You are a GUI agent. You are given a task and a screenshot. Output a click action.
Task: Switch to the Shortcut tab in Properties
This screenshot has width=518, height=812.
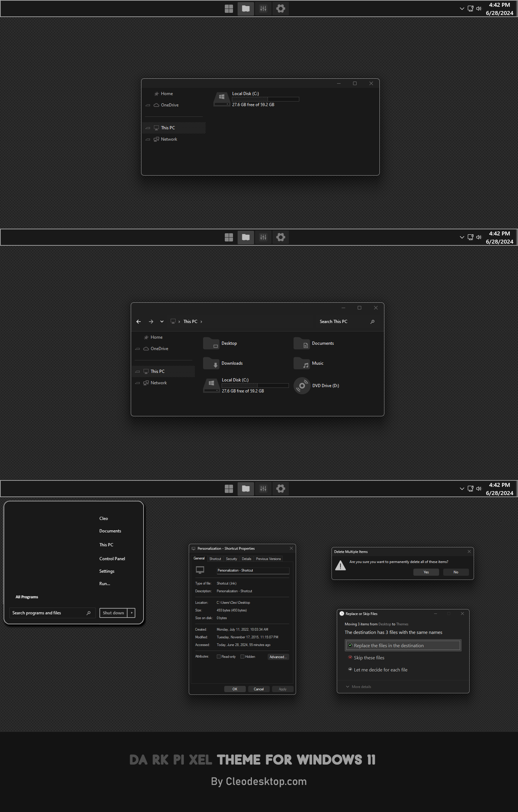point(215,559)
